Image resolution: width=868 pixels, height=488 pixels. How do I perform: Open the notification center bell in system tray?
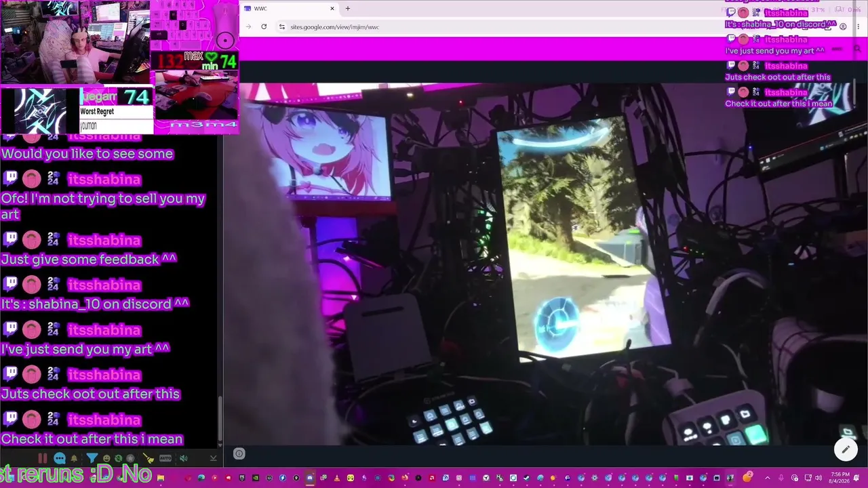856,478
